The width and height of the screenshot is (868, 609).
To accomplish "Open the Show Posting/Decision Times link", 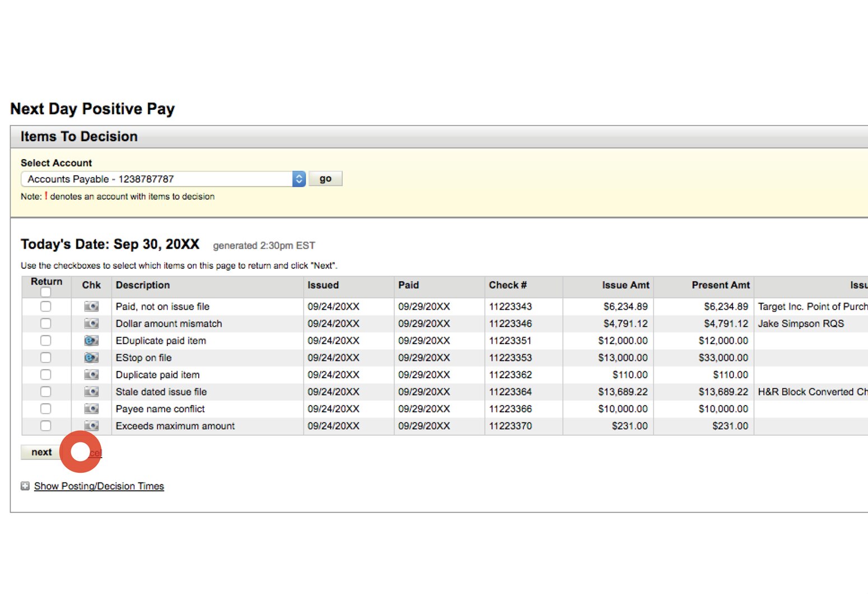I will click(99, 486).
